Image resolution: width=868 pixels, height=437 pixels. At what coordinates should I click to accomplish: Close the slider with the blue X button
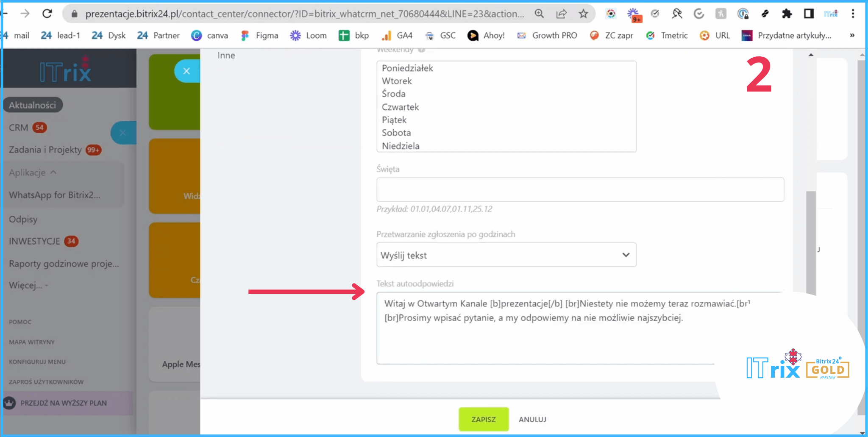pos(186,71)
